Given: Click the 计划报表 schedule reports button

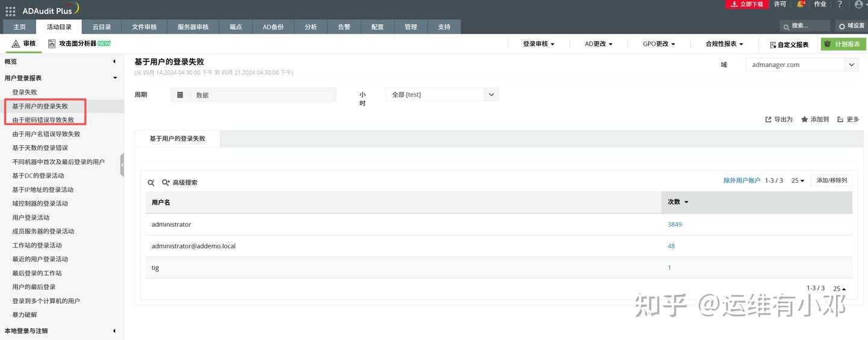Looking at the screenshot, I should (x=843, y=44).
